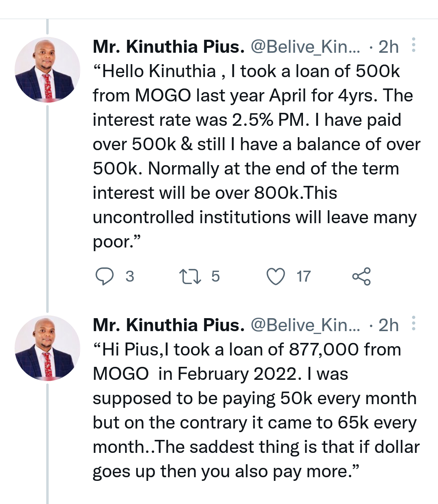Image resolution: width=438 pixels, height=504 pixels.
Task: Click thread connector line between avatars
Action: [47, 209]
